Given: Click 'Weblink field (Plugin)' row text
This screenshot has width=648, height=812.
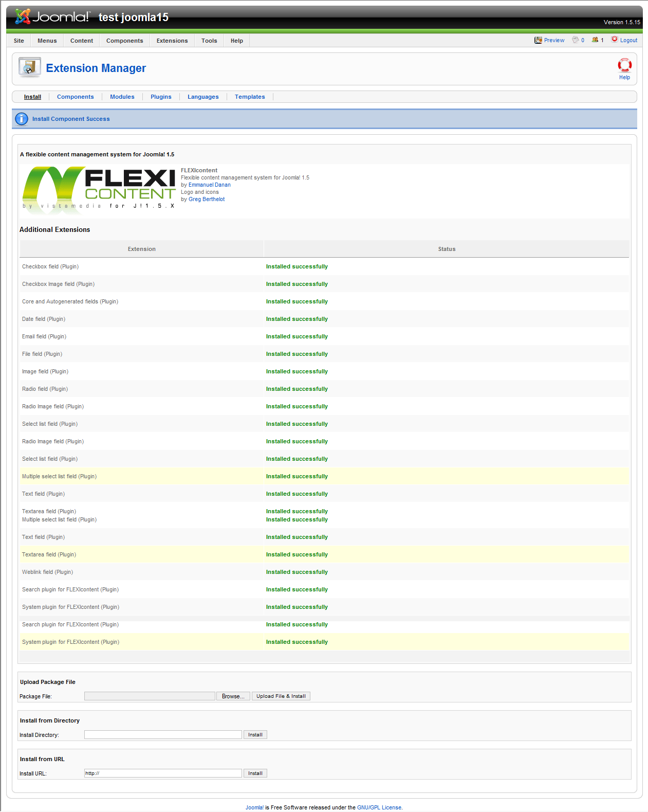Looking at the screenshot, I should point(47,572).
